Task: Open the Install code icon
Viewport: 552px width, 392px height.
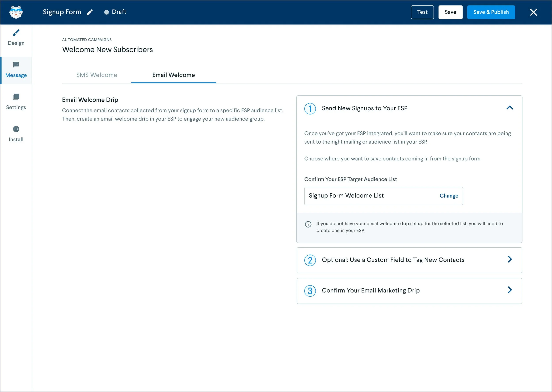Action: click(x=16, y=129)
